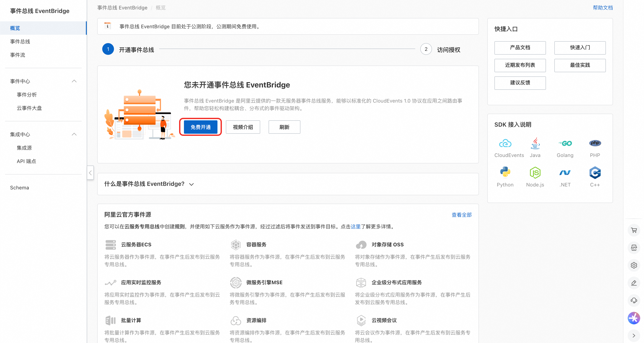Open the CloudEvents SDK icon
Viewport: 644px width, 343px height.
click(x=505, y=143)
